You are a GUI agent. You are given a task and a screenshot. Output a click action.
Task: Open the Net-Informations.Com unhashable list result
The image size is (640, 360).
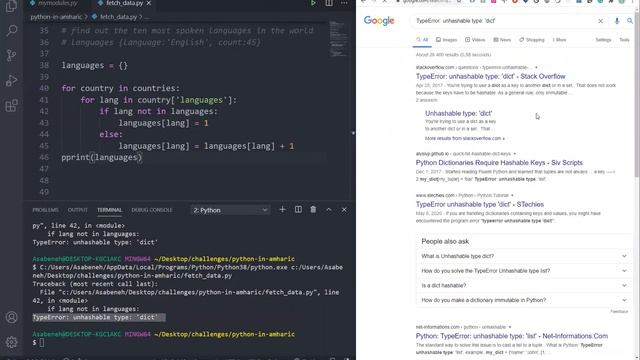512,336
